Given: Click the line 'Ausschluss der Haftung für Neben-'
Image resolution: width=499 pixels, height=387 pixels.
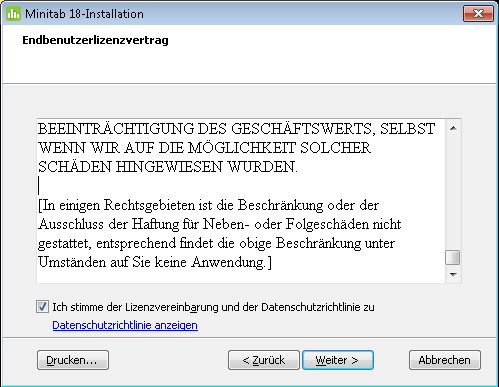Looking at the screenshot, I should click(219, 224).
